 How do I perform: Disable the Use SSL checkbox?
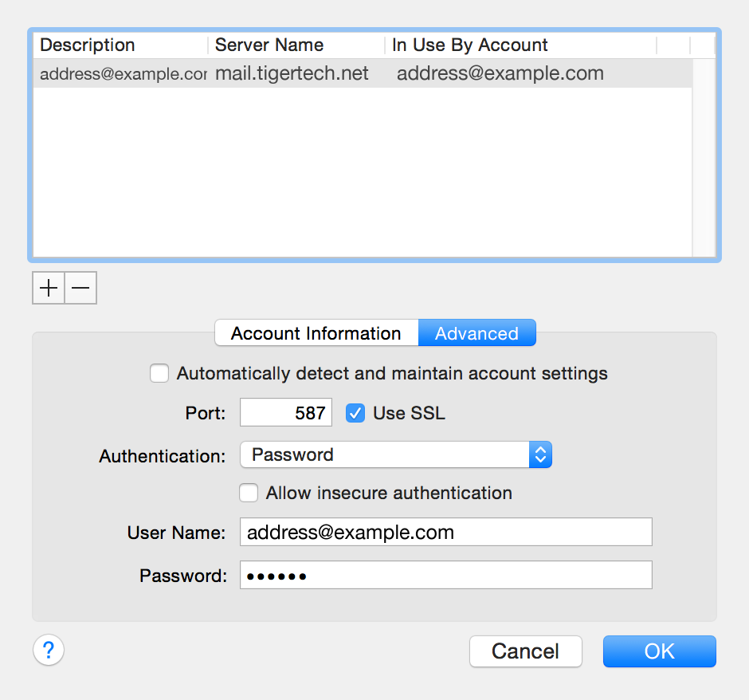[355, 413]
